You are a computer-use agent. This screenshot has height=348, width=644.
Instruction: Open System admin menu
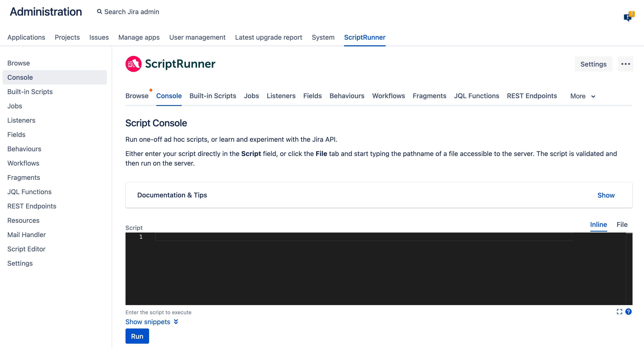pos(323,37)
